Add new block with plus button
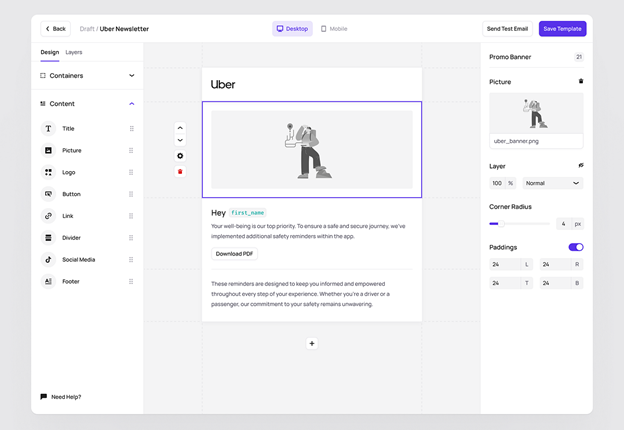The height and width of the screenshot is (430, 624). [312, 343]
